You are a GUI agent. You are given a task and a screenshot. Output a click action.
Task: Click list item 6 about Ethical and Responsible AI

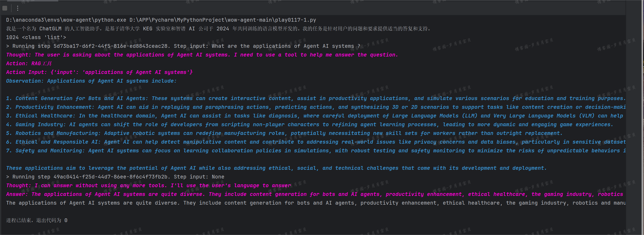click(x=315, y=142)
